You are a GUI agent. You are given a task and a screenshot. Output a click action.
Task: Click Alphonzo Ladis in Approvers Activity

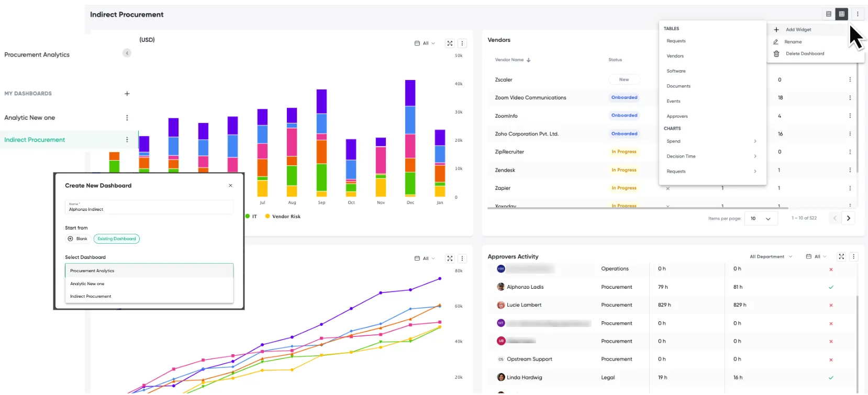tap(525, 287)
